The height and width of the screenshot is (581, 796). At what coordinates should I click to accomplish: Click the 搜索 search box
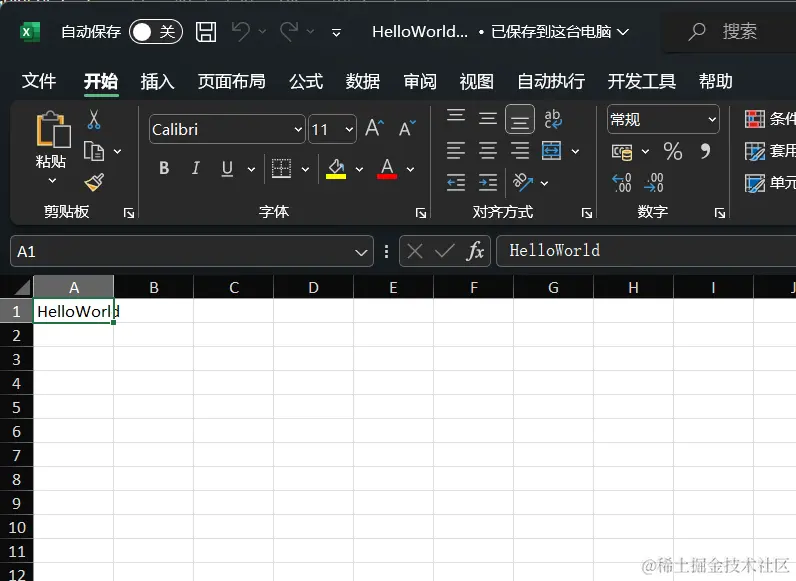(731, 32)
